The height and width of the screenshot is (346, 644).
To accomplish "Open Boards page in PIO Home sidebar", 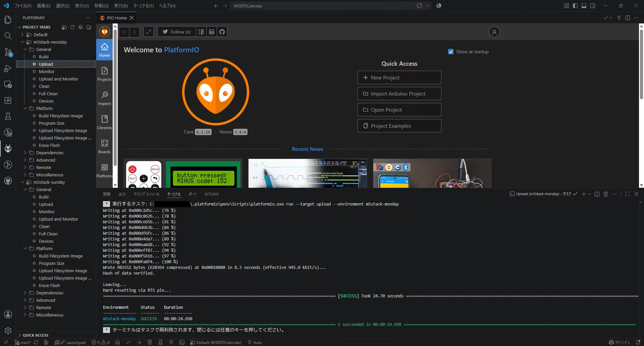I will [104, 147].
